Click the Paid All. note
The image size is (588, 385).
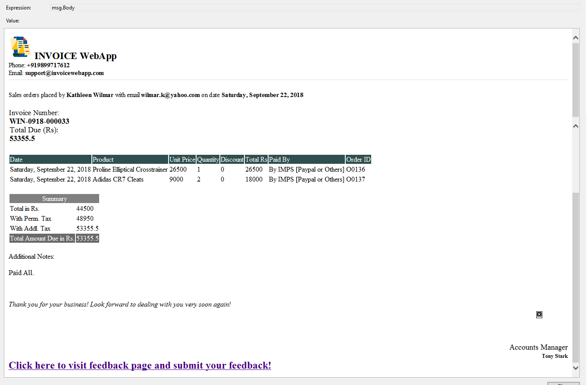(21, 273)
